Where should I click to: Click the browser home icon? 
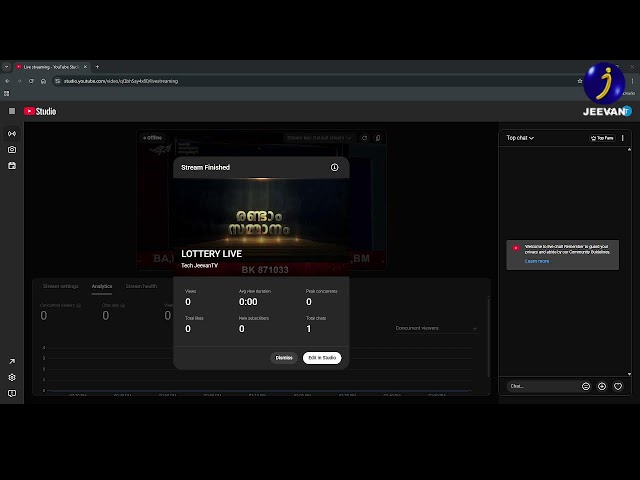coord(43,81)
